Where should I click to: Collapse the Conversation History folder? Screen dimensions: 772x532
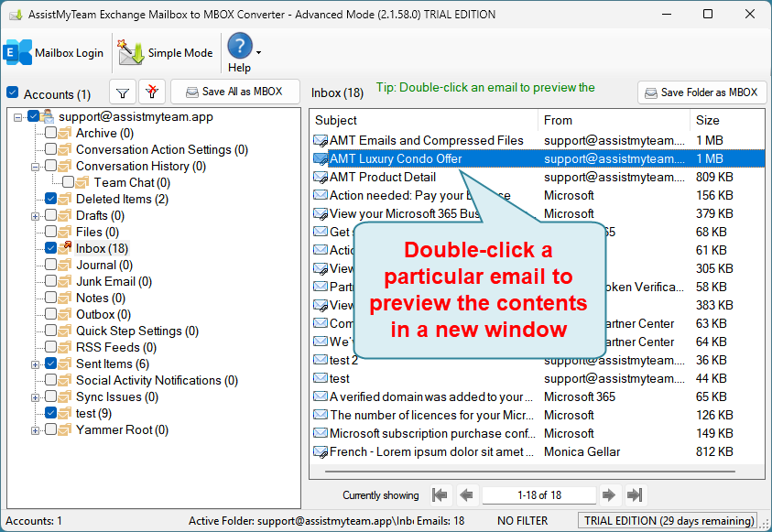[36, 167]
